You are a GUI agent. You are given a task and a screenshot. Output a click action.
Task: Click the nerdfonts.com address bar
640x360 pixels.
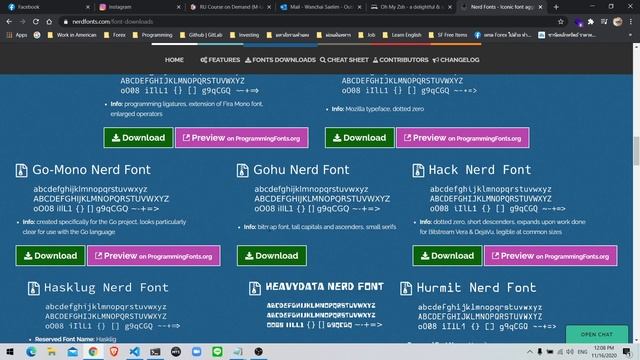click(310, 22)
